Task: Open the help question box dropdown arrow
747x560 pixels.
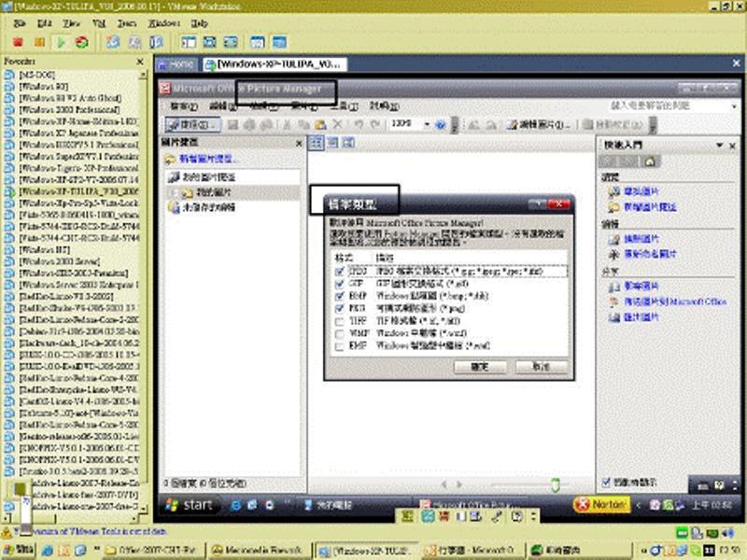Action: click(734, 106)
